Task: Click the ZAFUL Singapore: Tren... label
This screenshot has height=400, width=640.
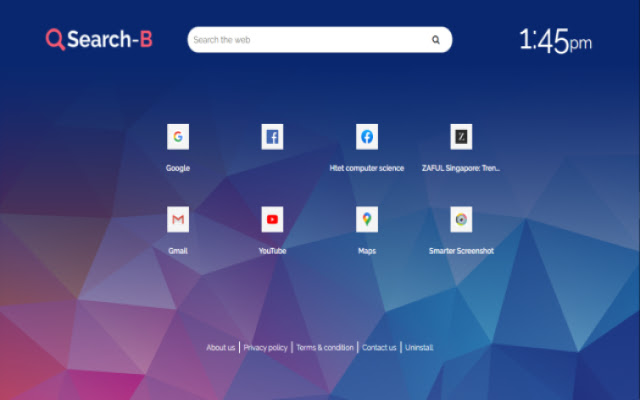Action: (461, 168)
